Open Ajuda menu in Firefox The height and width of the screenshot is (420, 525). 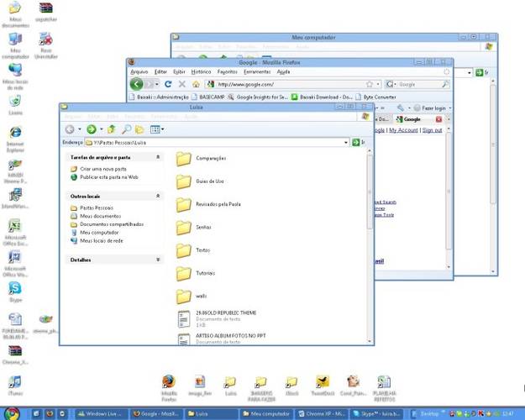click(x=283, y=71)
